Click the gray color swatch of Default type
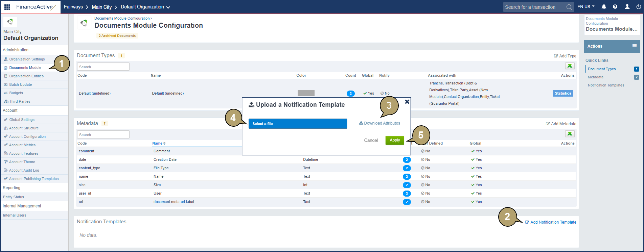 [306, 93]
